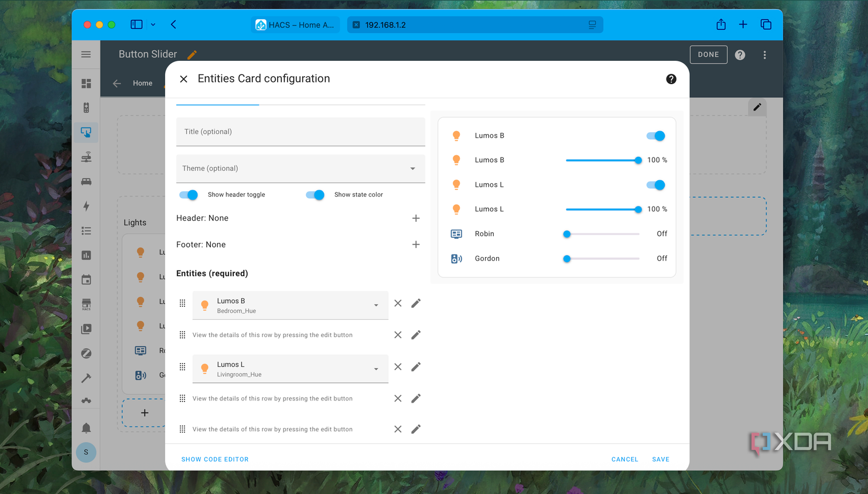868x494 pixels.
Task: Open the Theme (optional) dropdown
Action: click(x=300, y=169)
